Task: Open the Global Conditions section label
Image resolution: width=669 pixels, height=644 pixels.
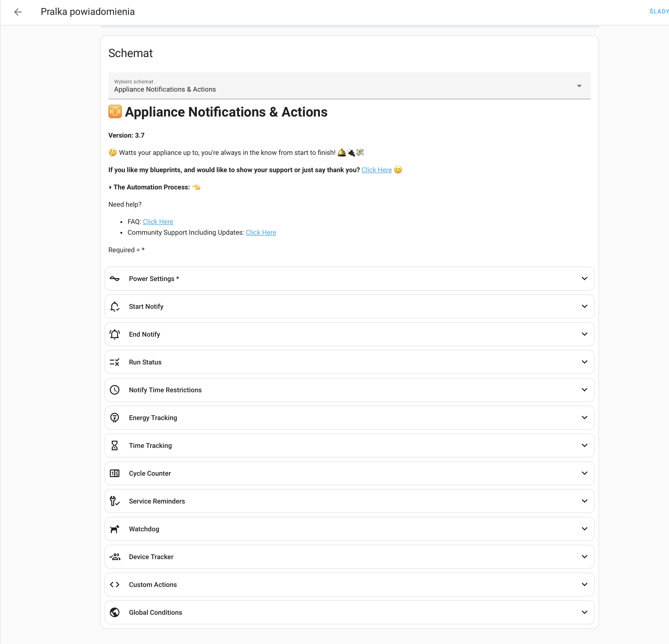Action: point(156,613)
